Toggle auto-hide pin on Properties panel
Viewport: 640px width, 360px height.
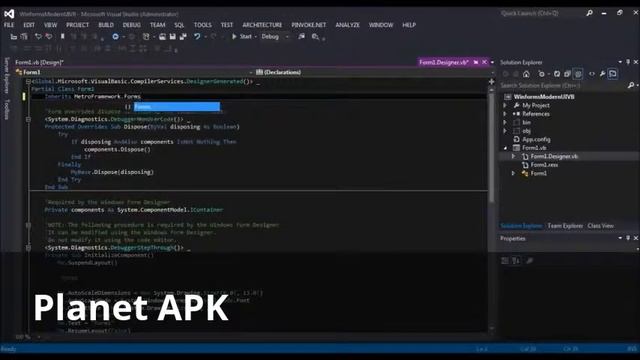(628, 238)
